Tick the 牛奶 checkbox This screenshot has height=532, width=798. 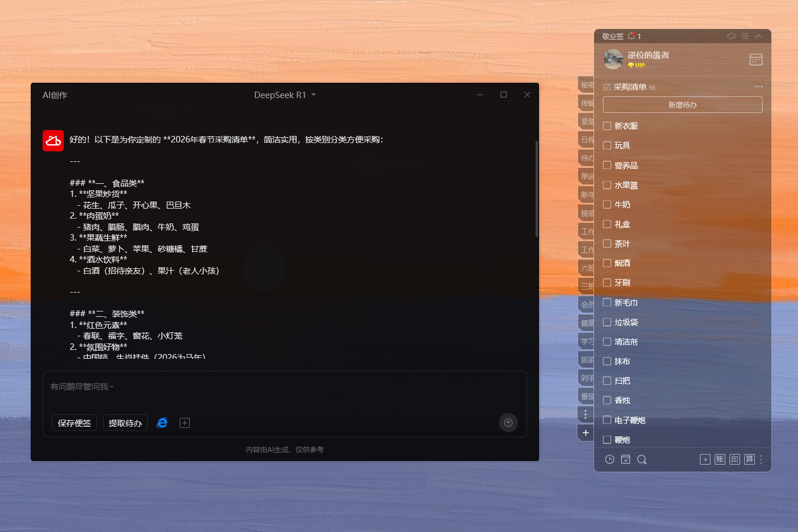(x=607, y=205)
